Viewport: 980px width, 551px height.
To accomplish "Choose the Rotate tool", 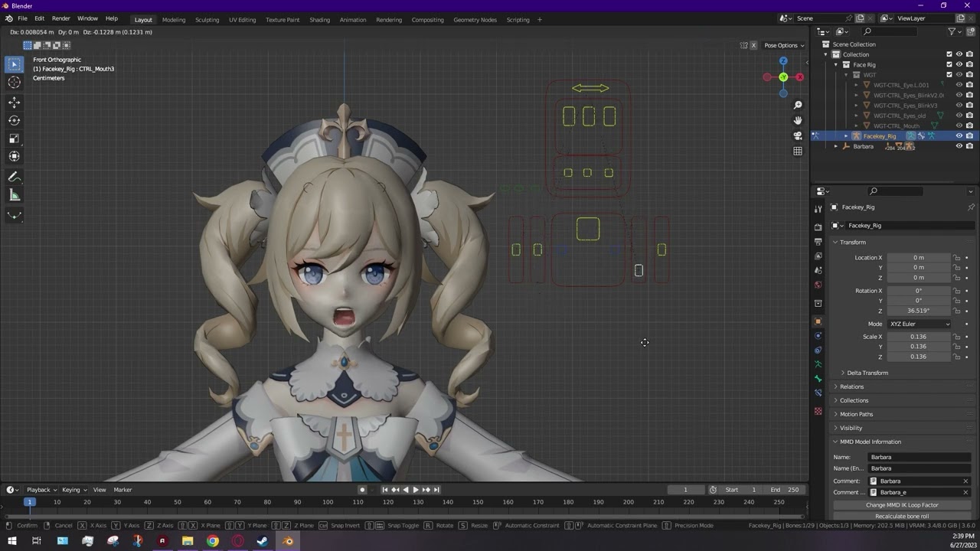I will point(14,120).
